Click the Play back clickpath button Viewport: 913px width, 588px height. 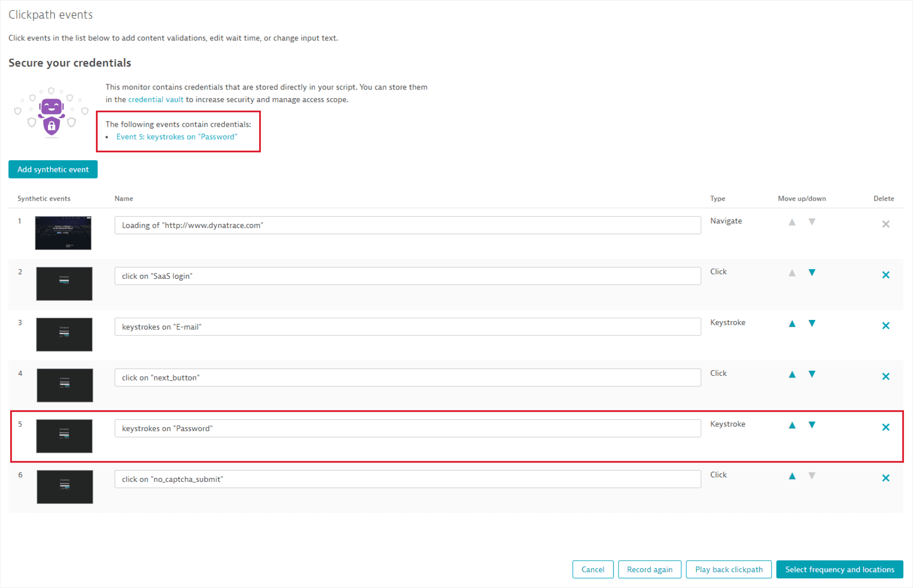click(x=729, y=569)
